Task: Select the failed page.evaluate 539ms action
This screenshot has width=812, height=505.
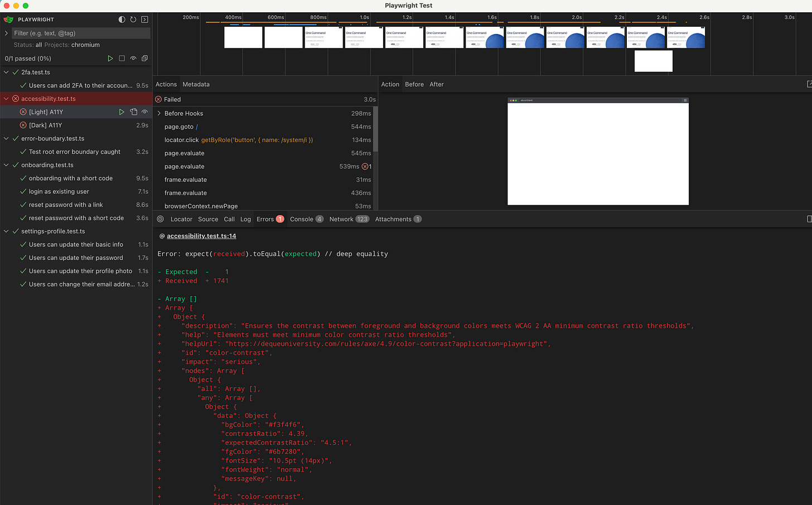Action: pyautogui.click(x=263, y=167)
